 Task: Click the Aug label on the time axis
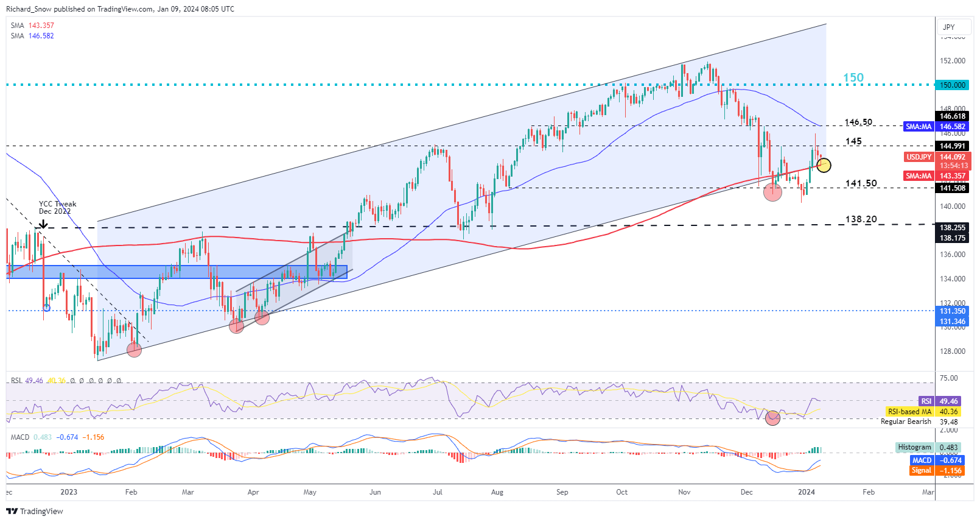497,492
